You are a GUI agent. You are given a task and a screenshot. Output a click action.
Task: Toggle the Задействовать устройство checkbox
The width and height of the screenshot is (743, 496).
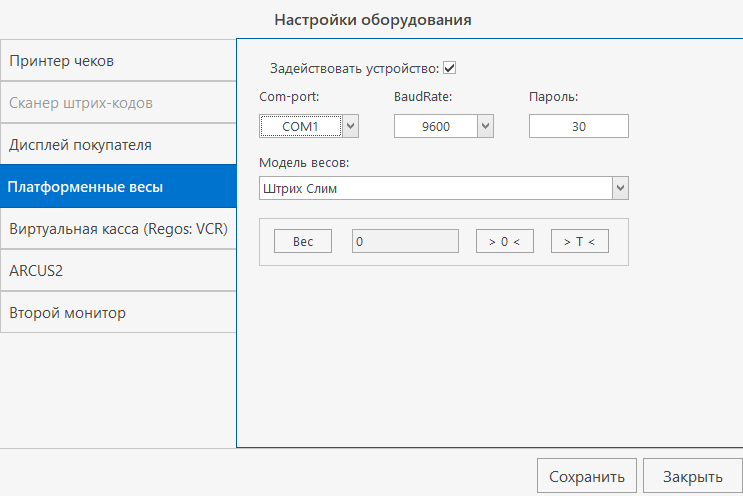click(450, 69)
